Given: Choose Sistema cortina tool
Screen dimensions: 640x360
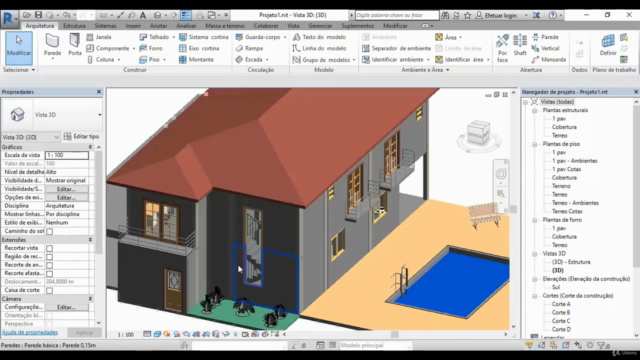Looking at the screenshot, I should 204,37.
